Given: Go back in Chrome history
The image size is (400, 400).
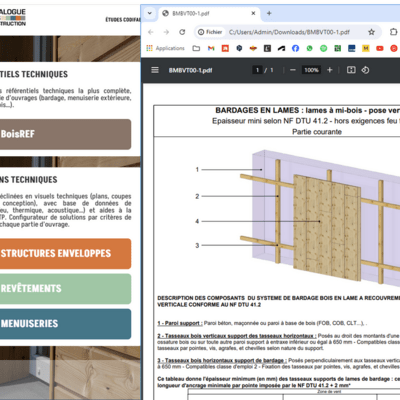Looking at the screenshot, I should (x=151, y=32).
